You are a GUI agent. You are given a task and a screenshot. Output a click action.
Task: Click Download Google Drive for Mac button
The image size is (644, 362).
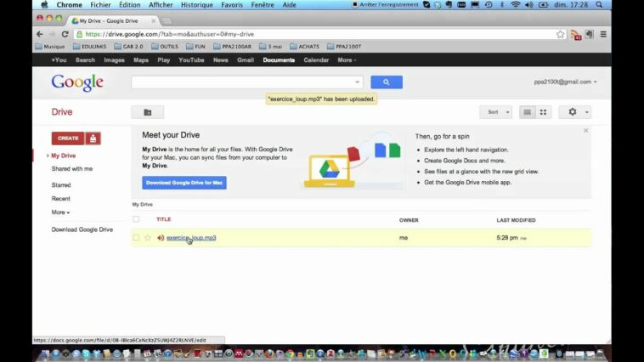pyautogui.click(x=184, y=183)
